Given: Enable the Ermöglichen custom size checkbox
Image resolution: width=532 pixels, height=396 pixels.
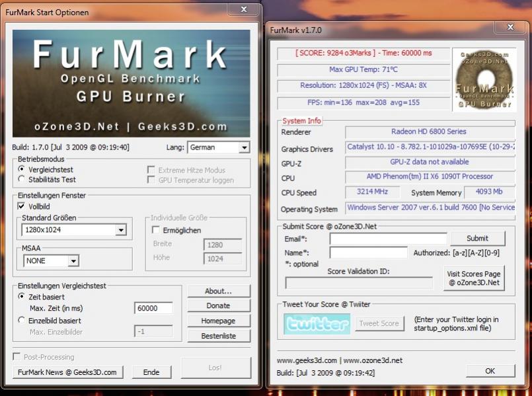Looking at the screenshot, I should 156,230.
